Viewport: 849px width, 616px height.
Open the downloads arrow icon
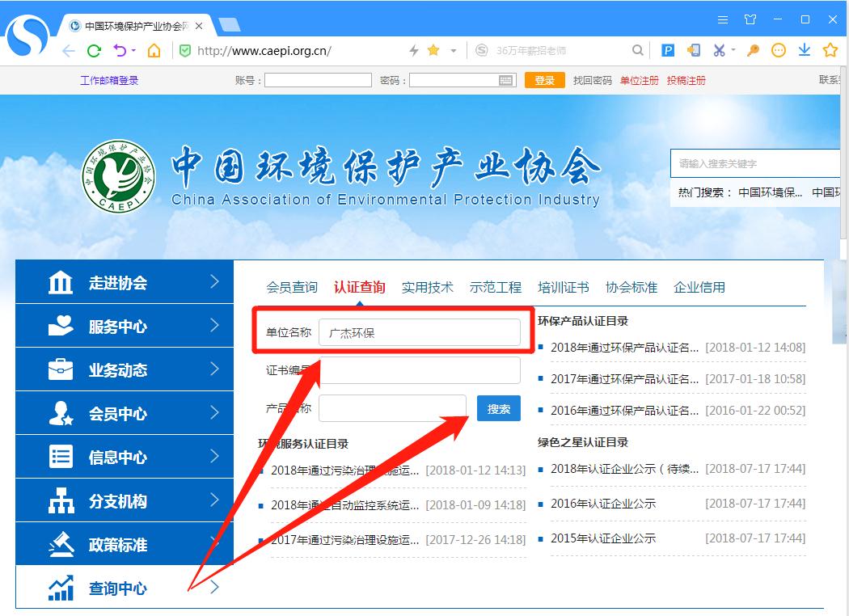805,50
